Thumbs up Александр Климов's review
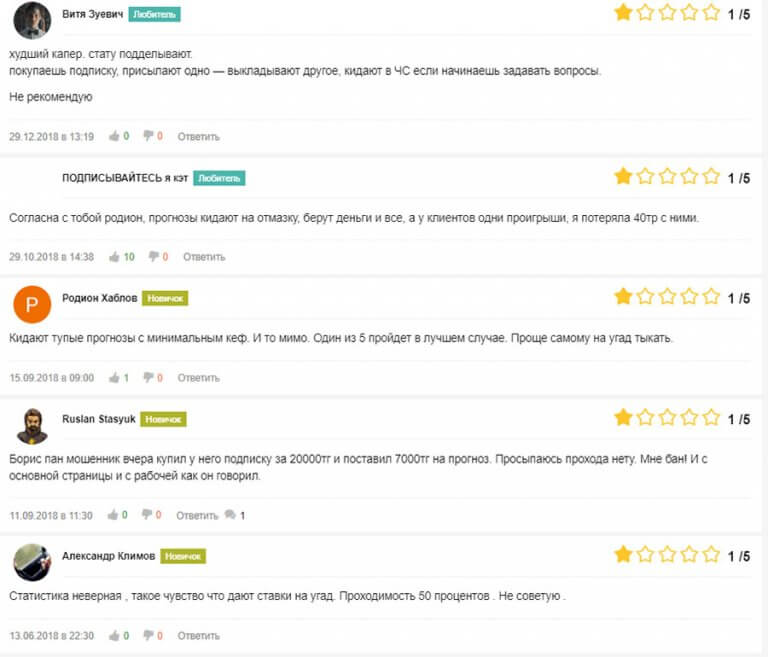The width and height of the screenshot is (768, 657). click(x=114, y=636)
